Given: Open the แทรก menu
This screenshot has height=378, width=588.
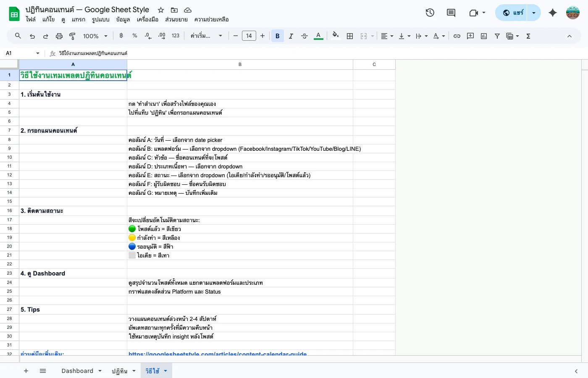Looking at the screenshot, I should [78, 19].
